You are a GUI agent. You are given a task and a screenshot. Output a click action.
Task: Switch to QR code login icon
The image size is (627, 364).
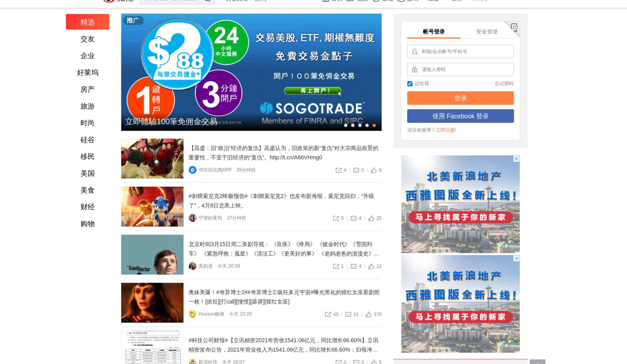514,27
